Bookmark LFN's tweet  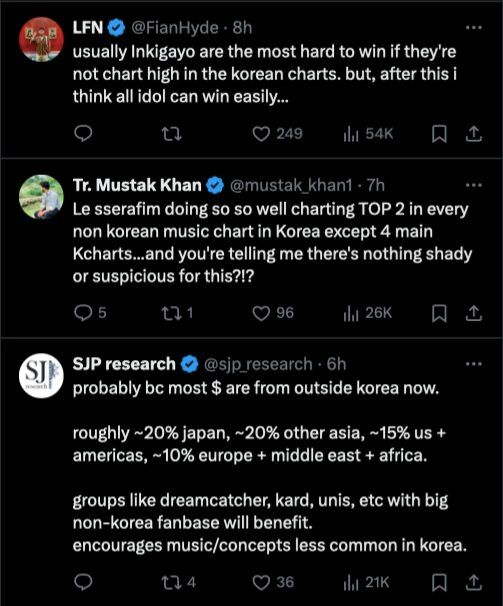coord(439,134)
